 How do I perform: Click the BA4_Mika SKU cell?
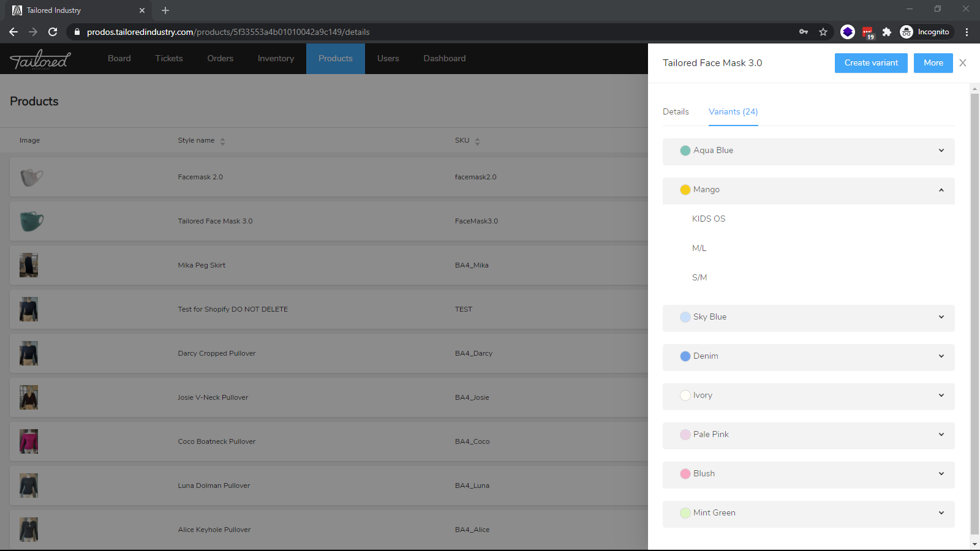pyautogui.click(x=472, y=266)
